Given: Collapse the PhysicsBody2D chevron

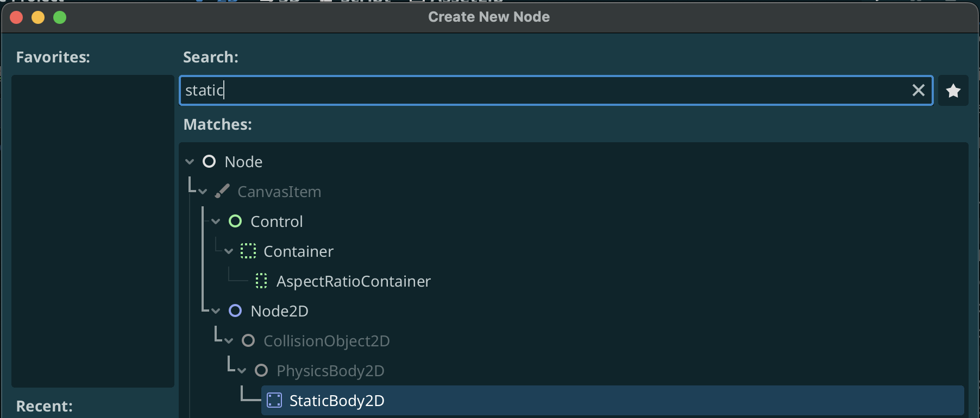Looking at the screenshot, I should [242, 371].
